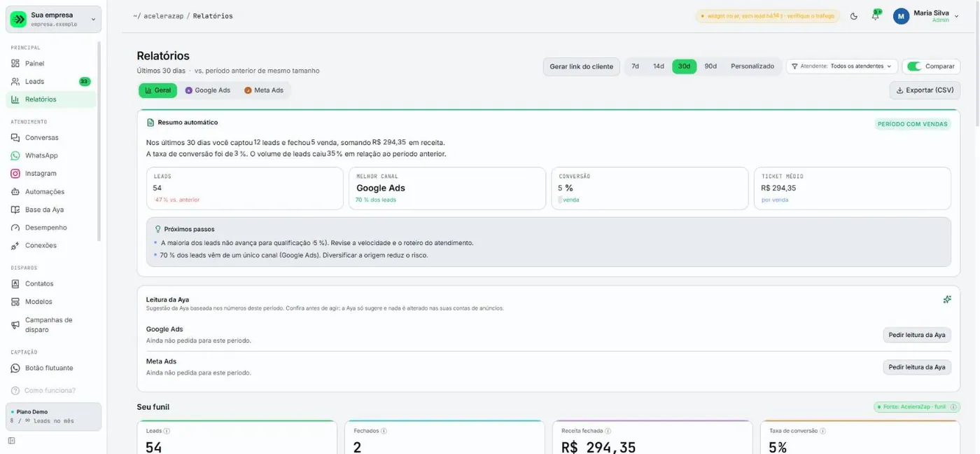The height and width of the screenshot is (454, 980).
Task: Click the Base da Aya book icon
Action: (x=15, y=209)
